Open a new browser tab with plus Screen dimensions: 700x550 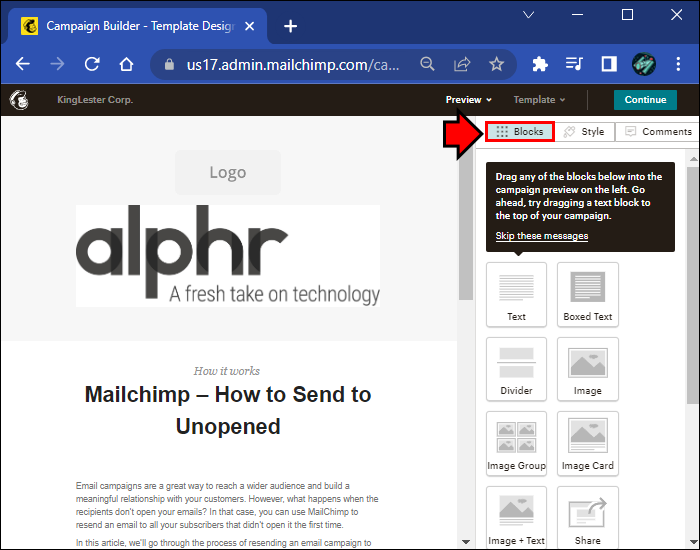click(291, 26)
